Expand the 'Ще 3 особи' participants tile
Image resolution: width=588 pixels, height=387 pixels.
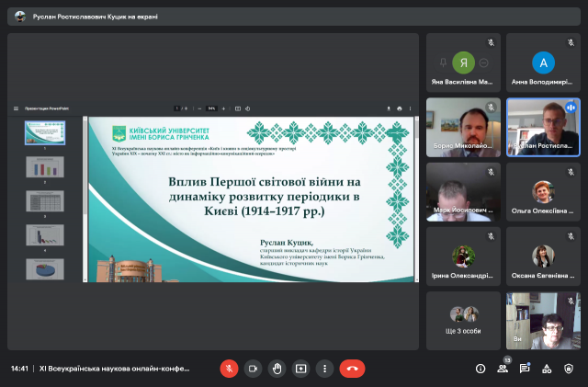(463, 321)
